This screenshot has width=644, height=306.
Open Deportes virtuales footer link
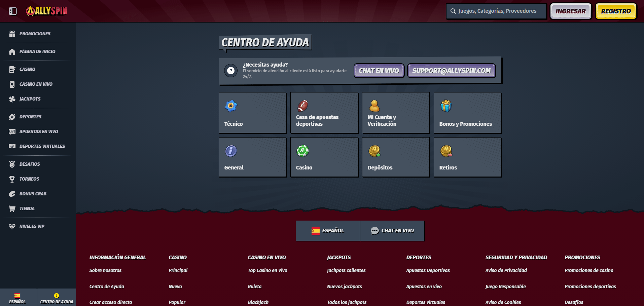coord(426,302)
